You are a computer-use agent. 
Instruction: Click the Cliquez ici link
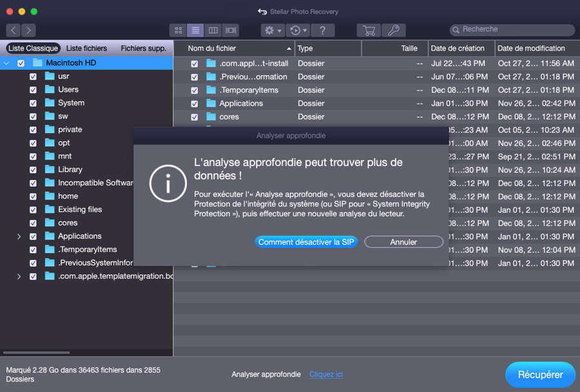(x=326, y=374)
